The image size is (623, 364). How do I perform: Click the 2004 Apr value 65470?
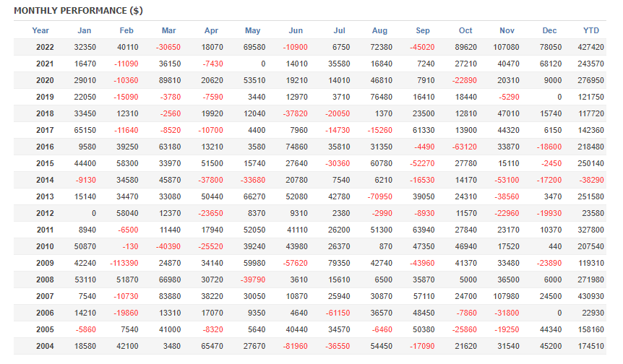(212, 347)
